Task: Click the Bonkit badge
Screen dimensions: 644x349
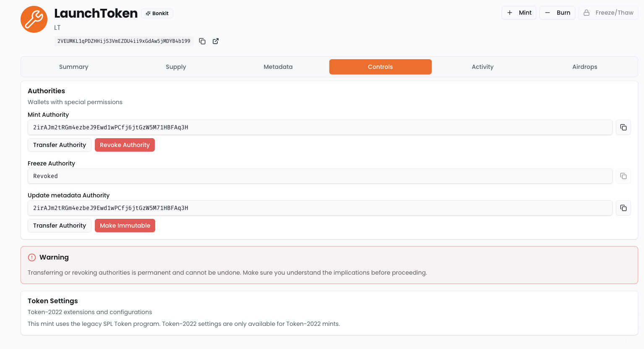Action: pyautogui.click(x=157, y=13)
